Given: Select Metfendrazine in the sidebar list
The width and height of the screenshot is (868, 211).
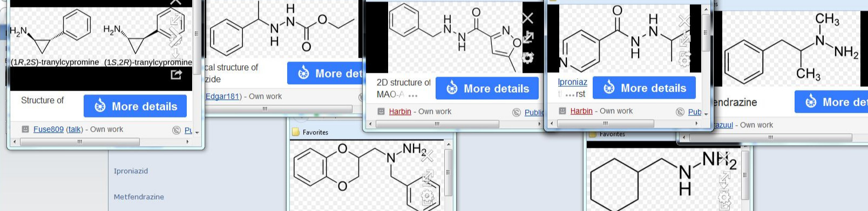Looking at the screenshot, I should tap(139, 197).
